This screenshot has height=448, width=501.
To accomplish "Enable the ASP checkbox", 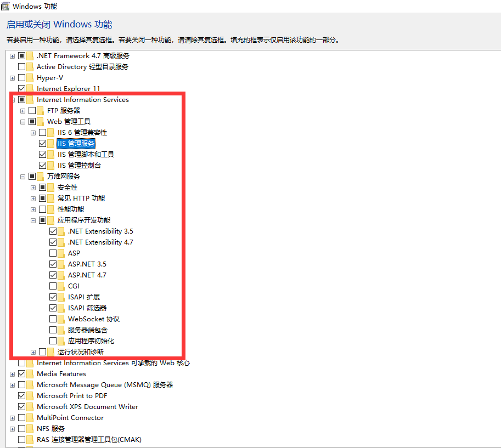I will click(53, 253).
